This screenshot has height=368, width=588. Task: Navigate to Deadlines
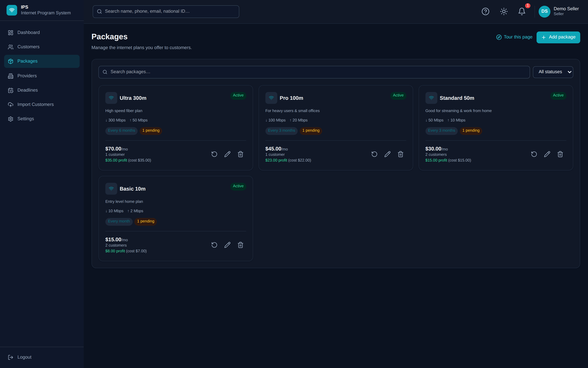pos(42,90)
